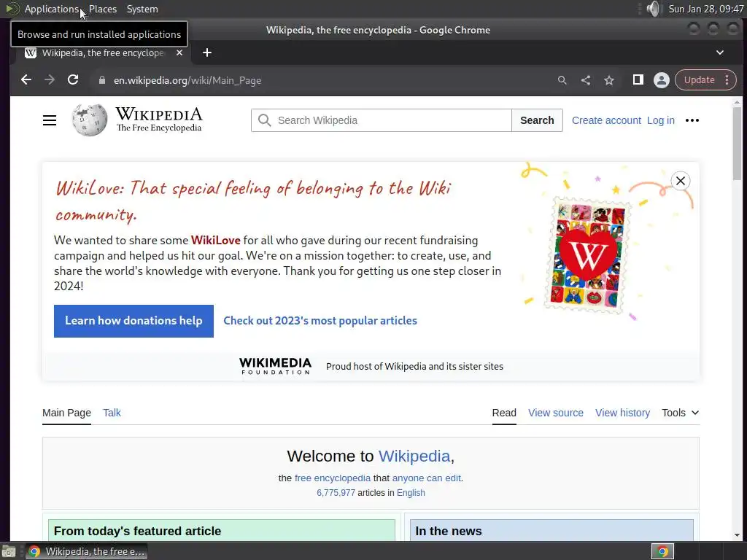Follow the Wikipedia link in welcome heading

coord(414,456)
